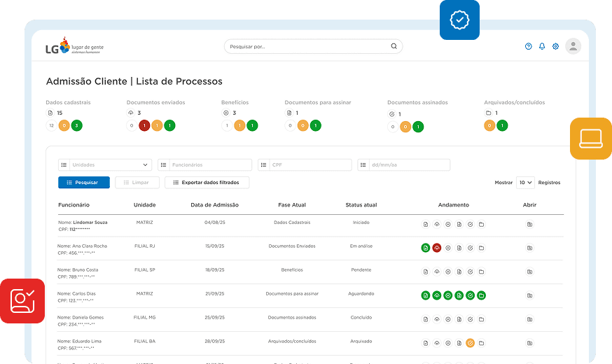
Task: Click the magnifier icon in search bar
Action: [394, 47]
